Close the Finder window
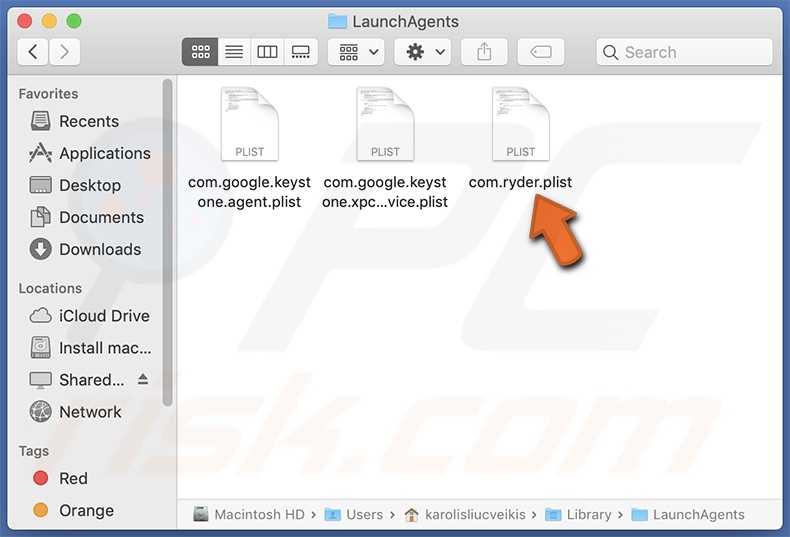 point(25,21)
